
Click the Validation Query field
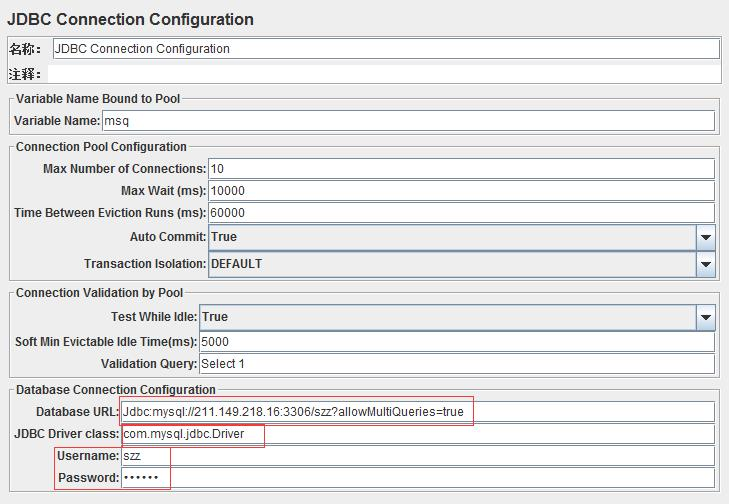pos(457,364)
